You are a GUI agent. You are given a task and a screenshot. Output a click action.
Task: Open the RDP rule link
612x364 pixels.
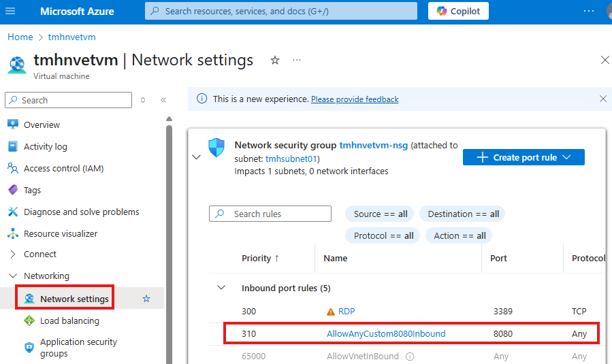347,312
